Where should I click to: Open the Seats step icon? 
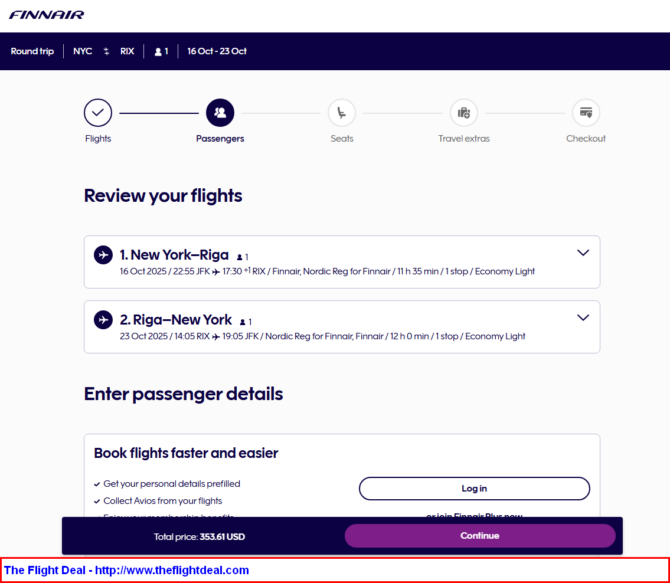pyautogui.click(x=342, y=113)
